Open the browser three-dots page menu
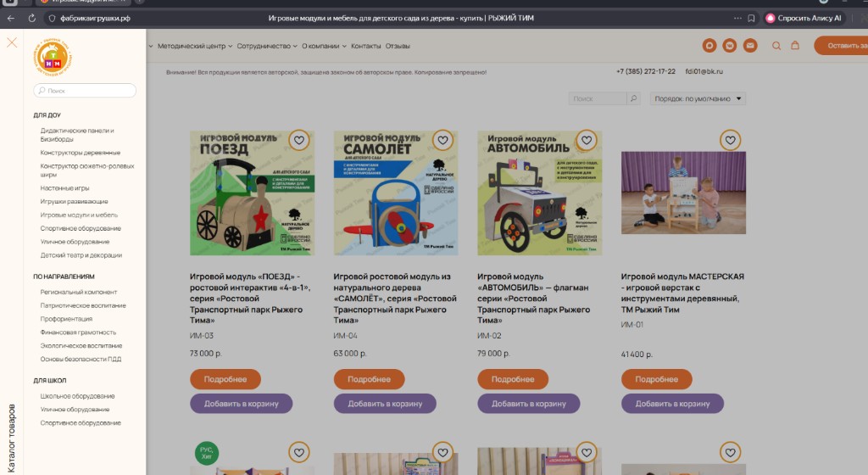 coord(737,19)
